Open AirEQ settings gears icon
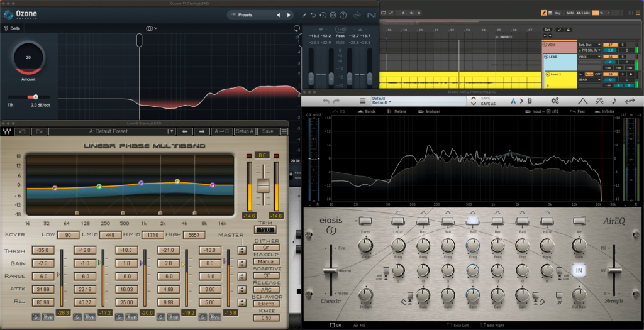The width and height of the screenshot is (644, 330). click(555, 101)
